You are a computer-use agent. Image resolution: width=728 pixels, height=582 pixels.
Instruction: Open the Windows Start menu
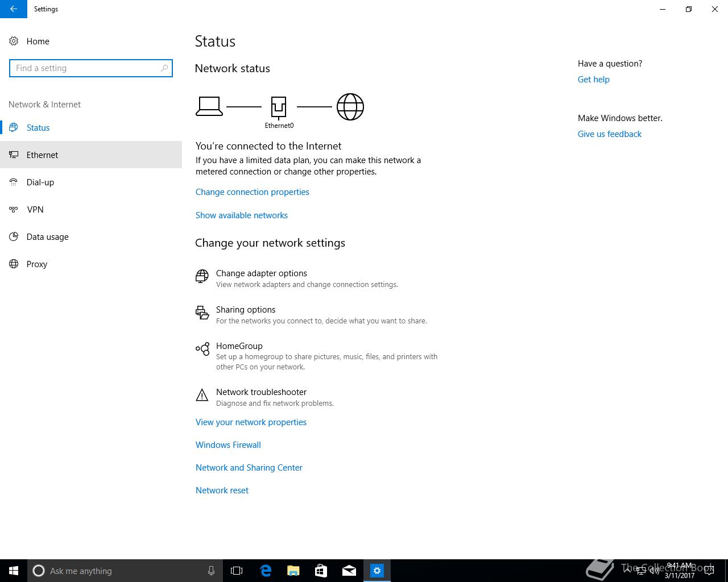14,571
